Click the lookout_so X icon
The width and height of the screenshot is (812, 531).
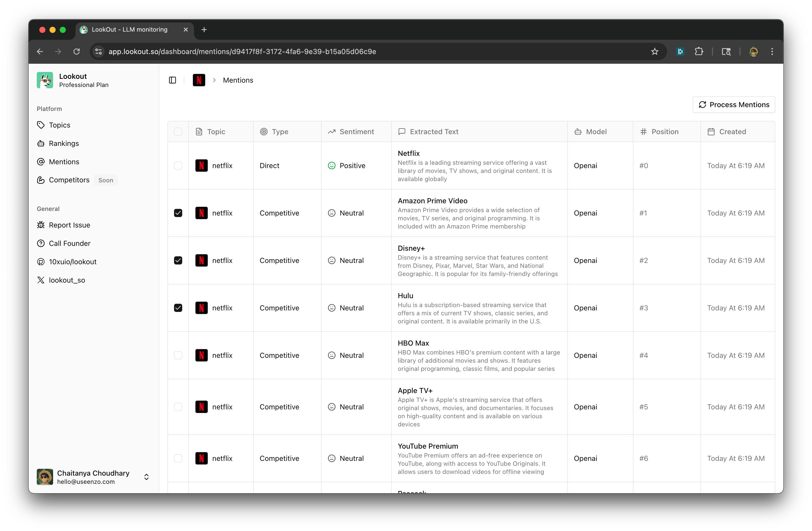tap(41, 280)
